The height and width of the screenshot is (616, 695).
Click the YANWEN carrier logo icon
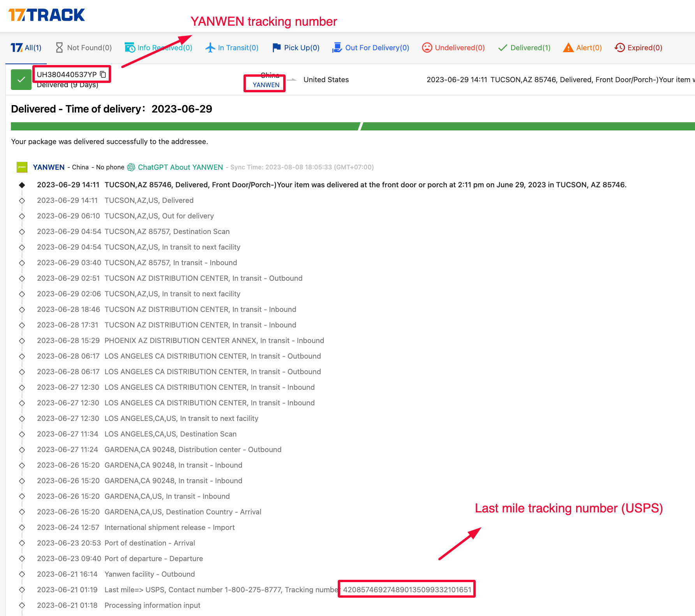[x=22, y=167]
